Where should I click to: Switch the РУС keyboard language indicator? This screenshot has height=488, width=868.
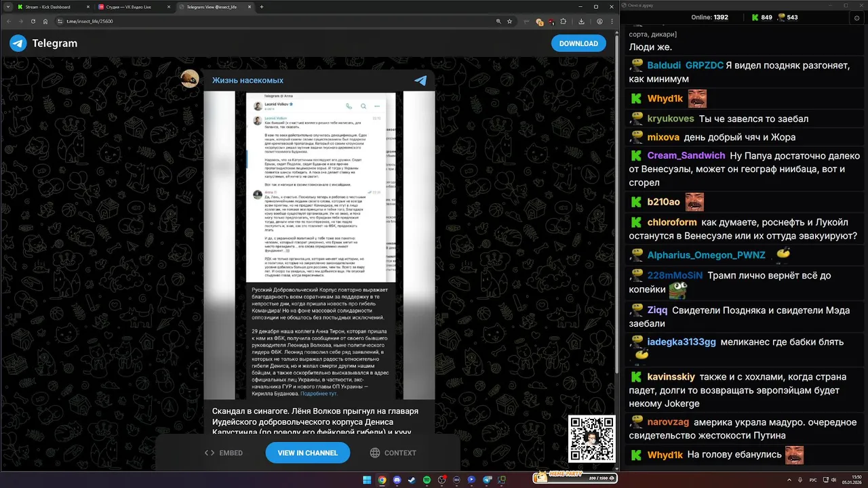tap(813, 479)
